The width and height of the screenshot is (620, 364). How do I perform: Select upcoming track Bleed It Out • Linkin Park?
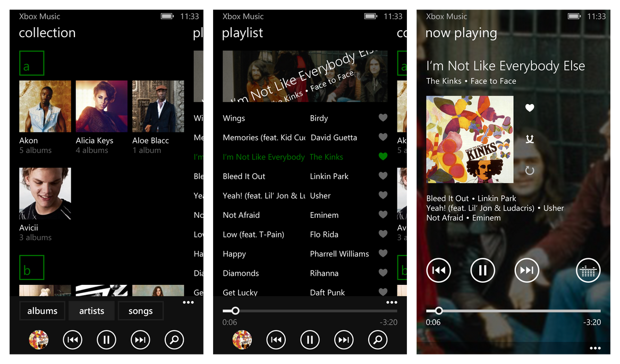point(471,198)
